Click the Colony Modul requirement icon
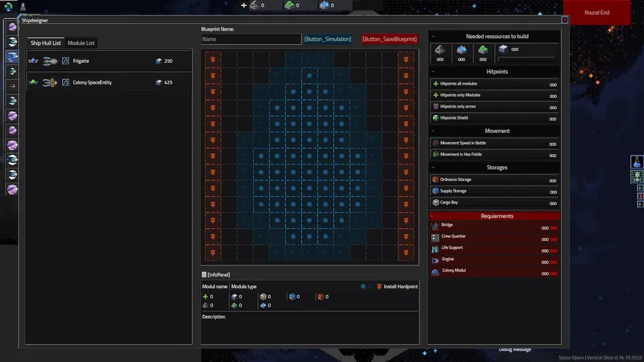 point(435,271)
